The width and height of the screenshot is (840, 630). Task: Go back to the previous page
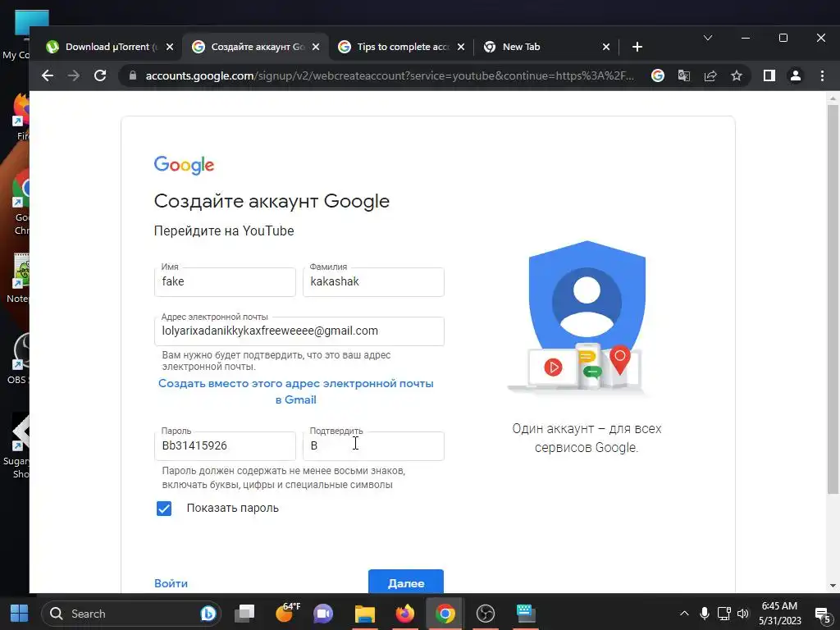(48, 75)
